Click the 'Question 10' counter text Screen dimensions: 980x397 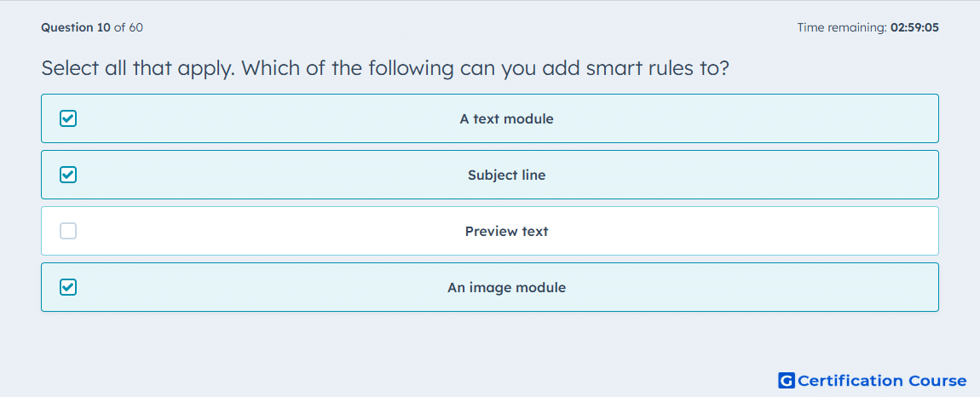click(76, 27)
